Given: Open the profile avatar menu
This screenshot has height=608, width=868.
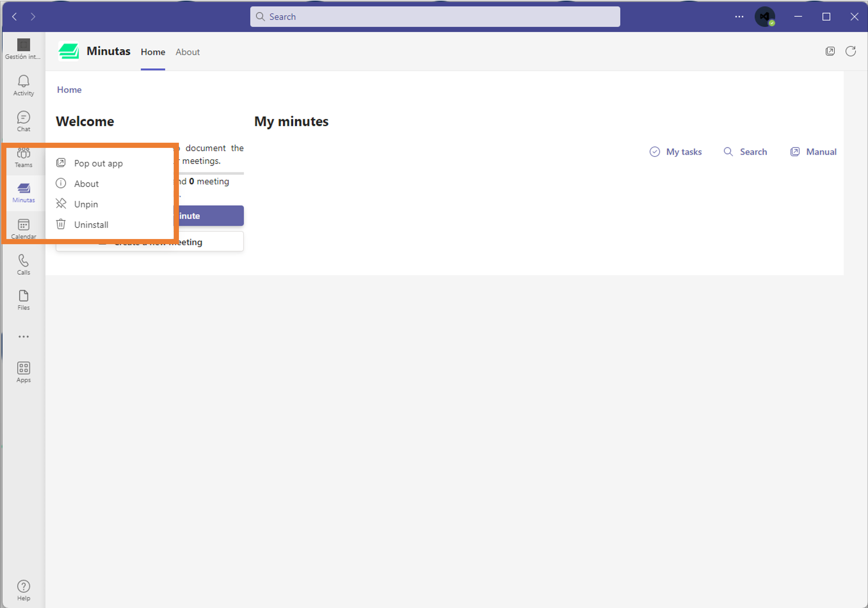Looking at the screenshot, I should point(765,17).
